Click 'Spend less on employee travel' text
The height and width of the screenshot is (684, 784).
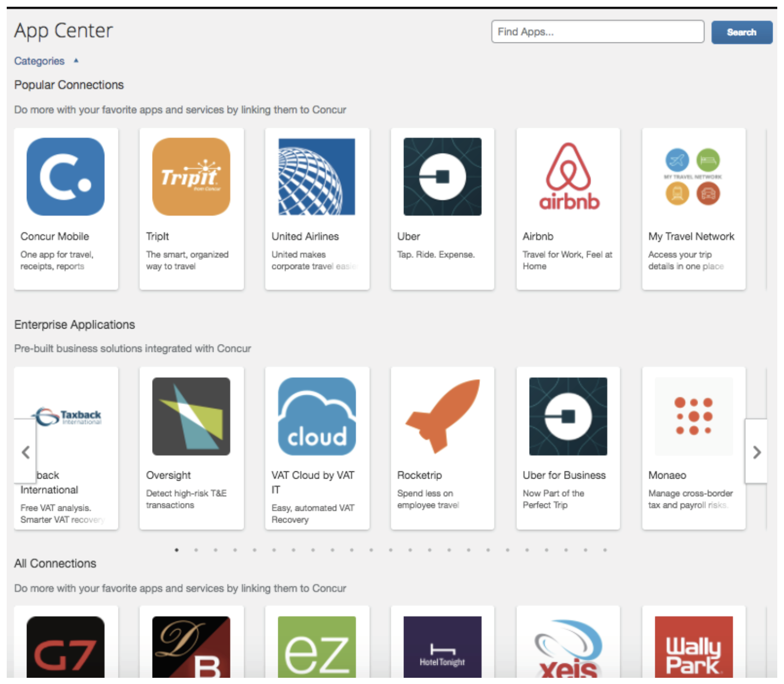point(428,499)
